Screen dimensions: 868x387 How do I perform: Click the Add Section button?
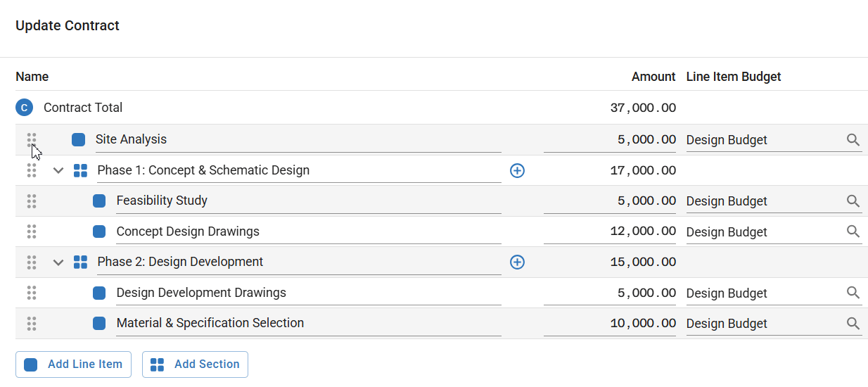coord(195,364)
